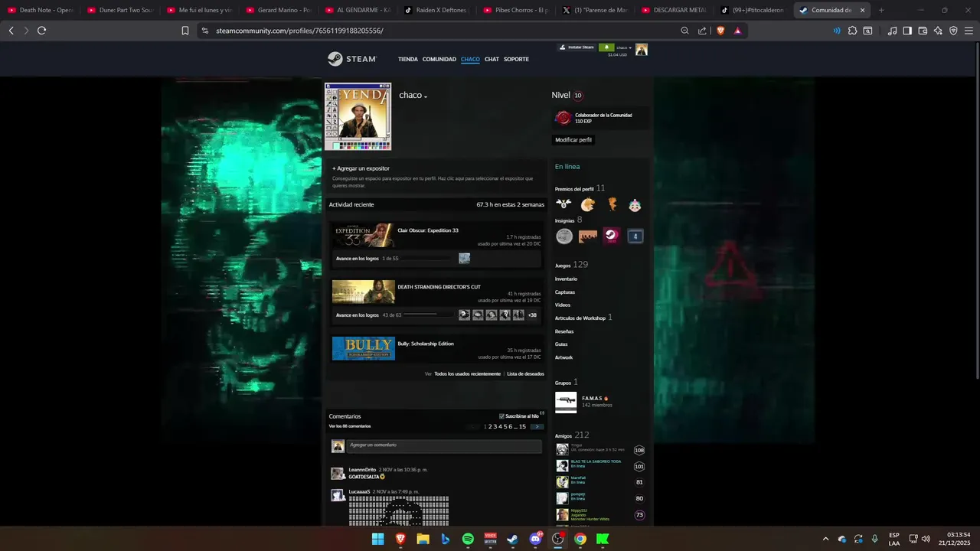Open Artículos de Workshop link
980x551 pixels.
(x=580, y=318)
